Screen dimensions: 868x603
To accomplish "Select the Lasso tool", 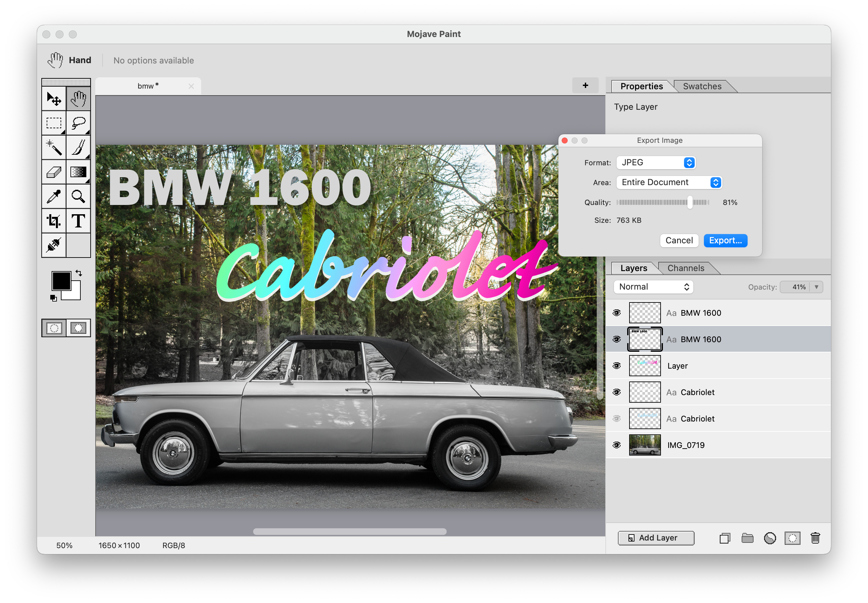I will coord(78,123).
